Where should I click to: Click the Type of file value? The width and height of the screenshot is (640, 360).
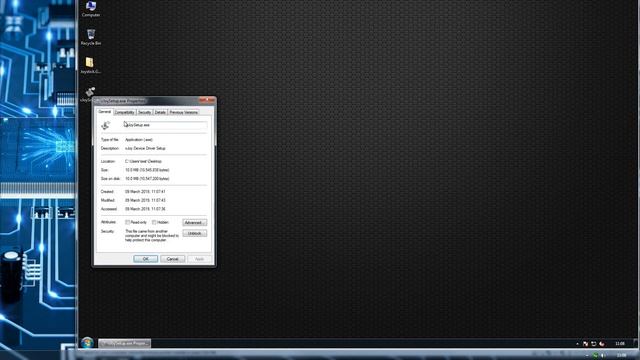pos(139,140)
